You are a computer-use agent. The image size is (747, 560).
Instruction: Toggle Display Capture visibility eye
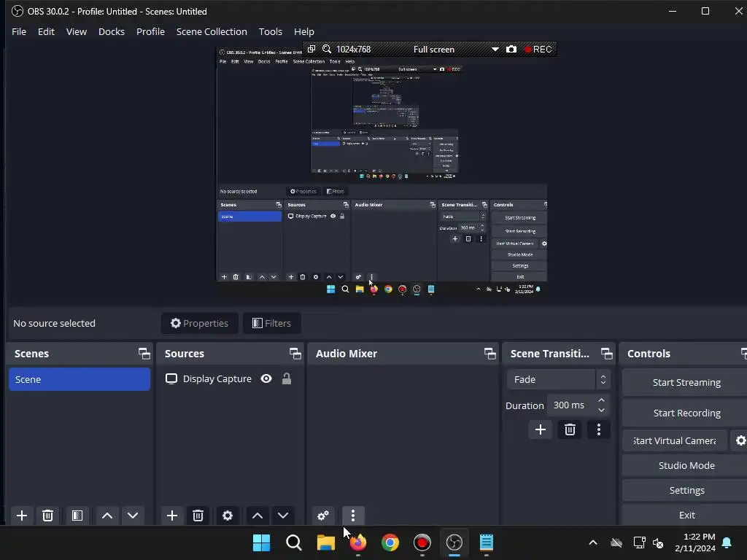[x=266, y=378]
